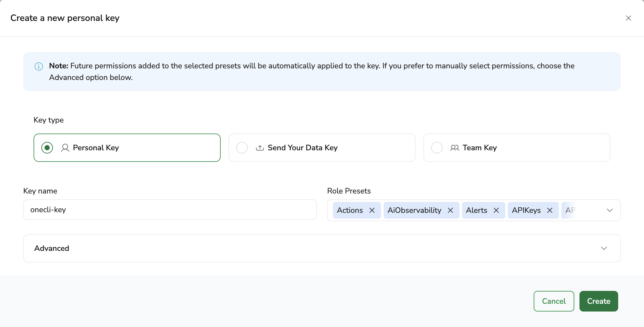Click the upload icon next to Send Your Data Key
This screenshot has width=644, height=327.
tap(260, 148)
